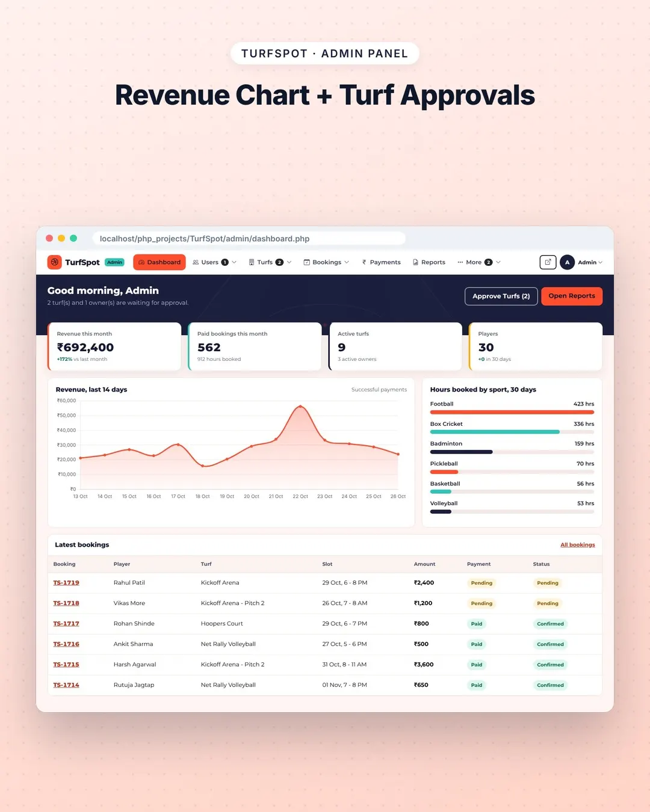Click the TurfSpot logo icon
Viewport: 650px width, 812px height.
pyautogui.click(x=55, y=262)
